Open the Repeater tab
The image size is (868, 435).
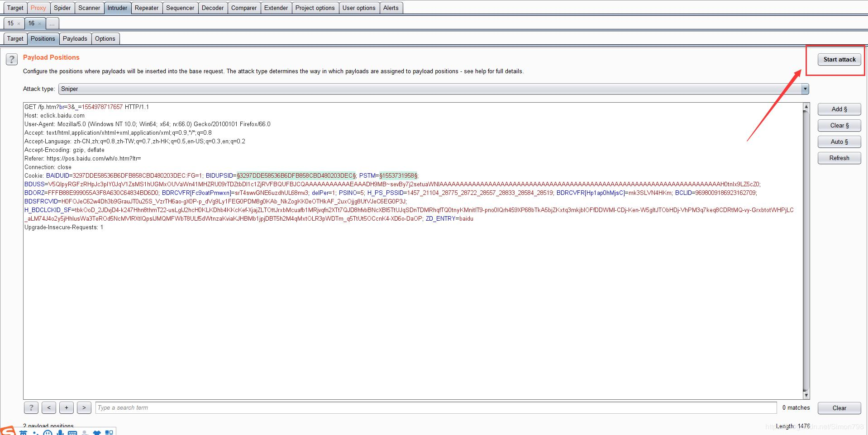[147, 8]
